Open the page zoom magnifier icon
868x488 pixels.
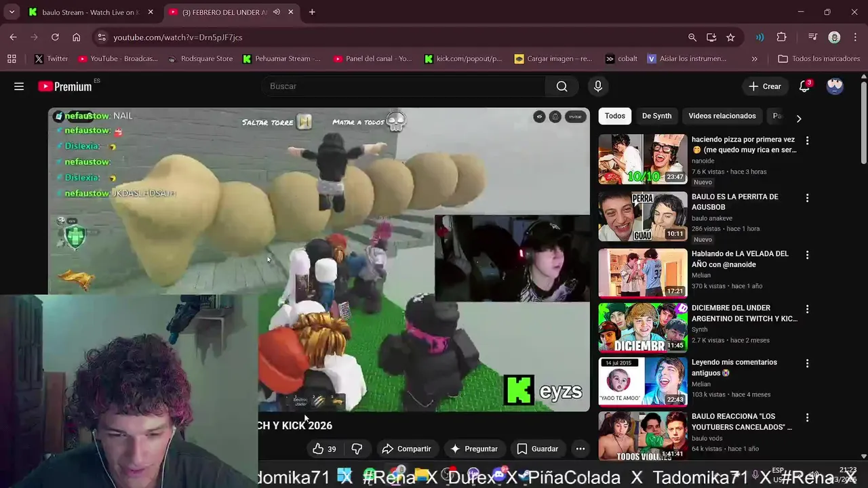pos(692,37)
